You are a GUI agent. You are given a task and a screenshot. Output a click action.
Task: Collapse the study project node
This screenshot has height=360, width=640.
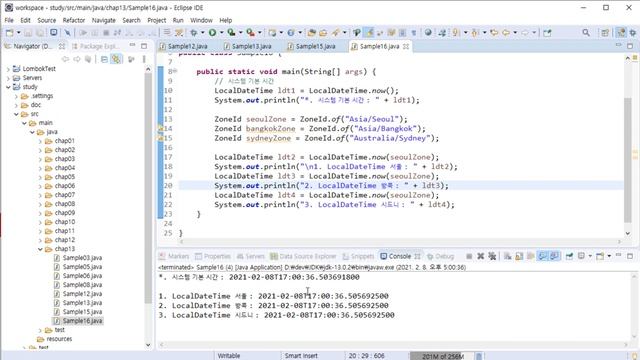tap(8, 87)
